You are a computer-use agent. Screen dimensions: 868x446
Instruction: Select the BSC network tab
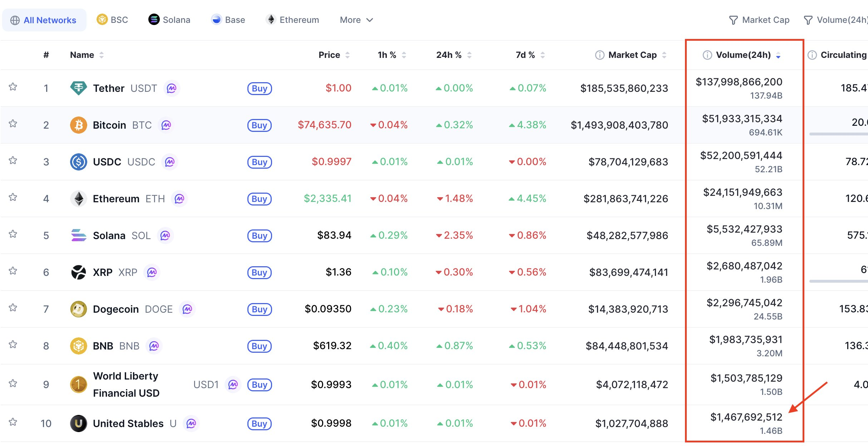tap(112, 20)
